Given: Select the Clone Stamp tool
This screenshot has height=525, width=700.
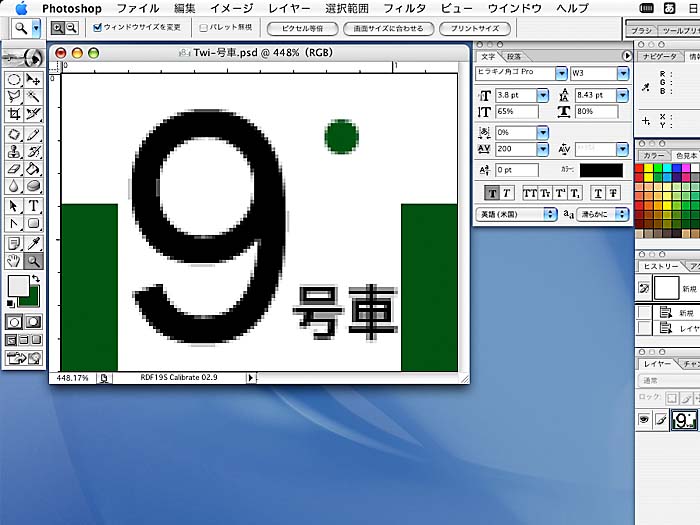Looking at the screenshot, I should pos(14,151).
